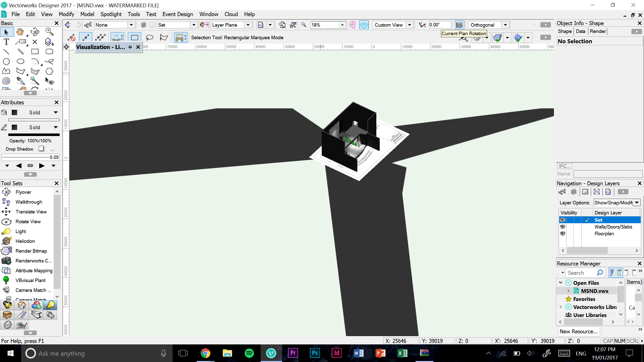Image resolution: width=644 pixels, height=362 pixels.
Task: Pick the Zoom magnifier tool
Action: (49, 32)
